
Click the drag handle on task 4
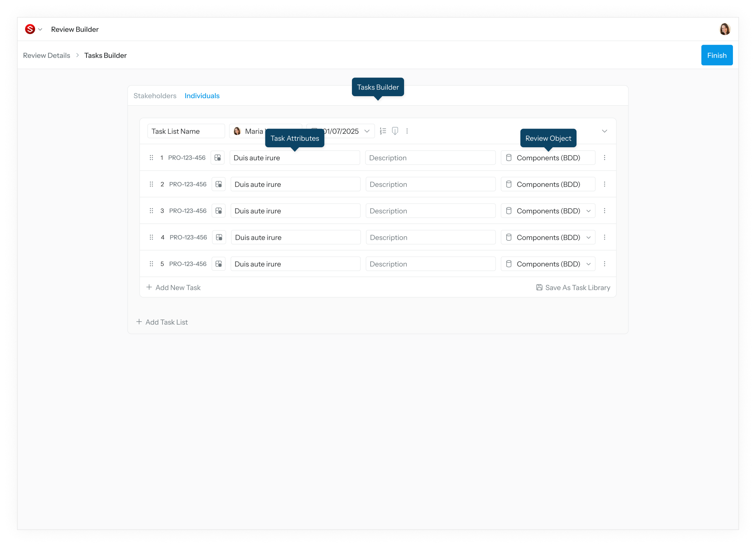click(151, 237)
